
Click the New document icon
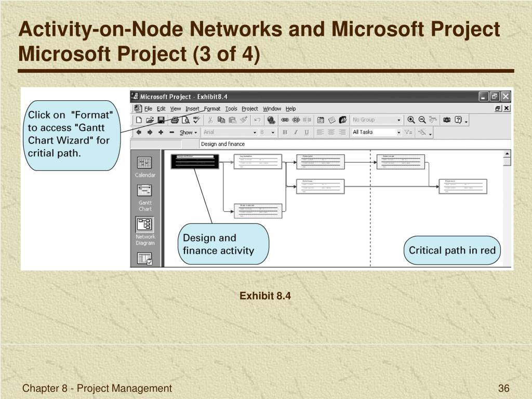pyautogui.click(x=139, y=120)
